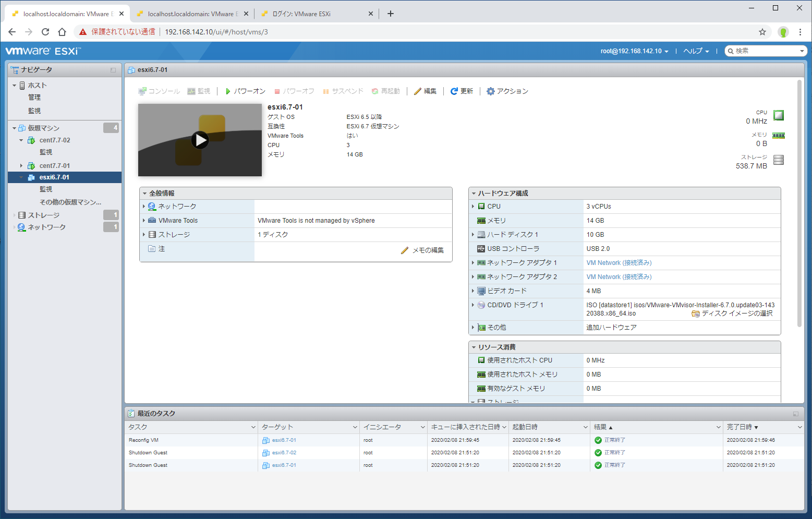812x519 pixels.
Task: Select cent7.7-01 virtual machine
Action: coord(55,166)
